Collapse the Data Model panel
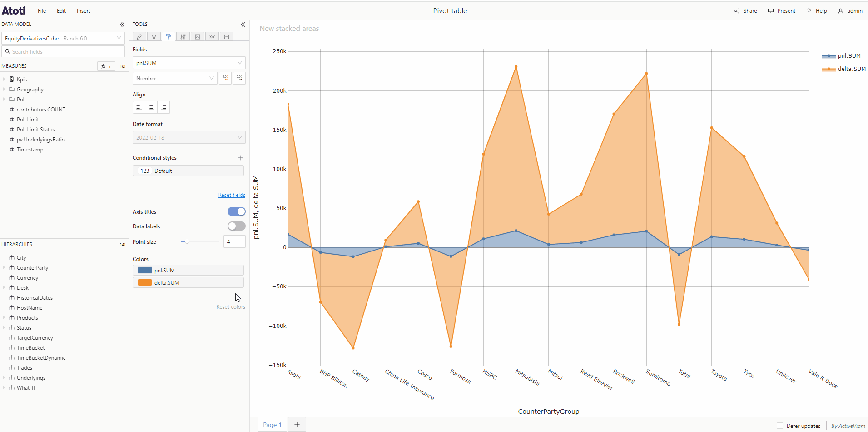Viewport: 868px width, 432px height. 122,25
